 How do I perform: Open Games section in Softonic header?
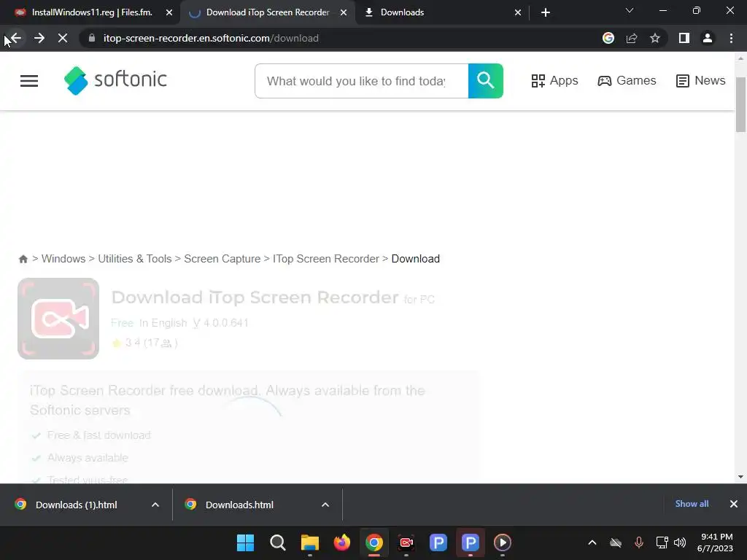coord(627,80)
